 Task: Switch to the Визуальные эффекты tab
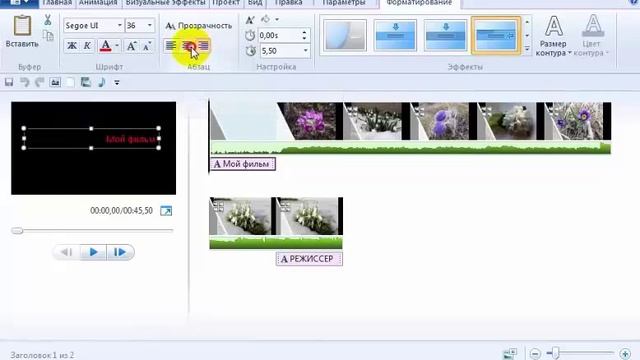point(165,3)
